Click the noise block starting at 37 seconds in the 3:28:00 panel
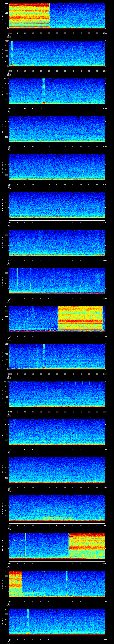Image resolution: width=114 pixels, height=644 pixels. pos(87,546)
